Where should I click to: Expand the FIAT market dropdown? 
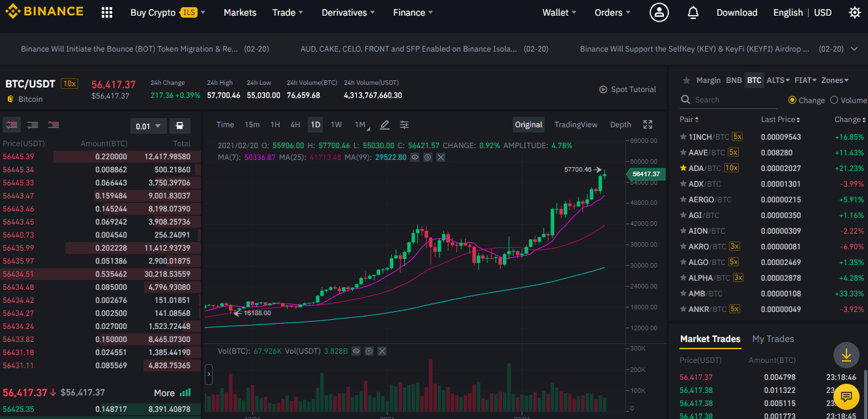pos(805,80)
